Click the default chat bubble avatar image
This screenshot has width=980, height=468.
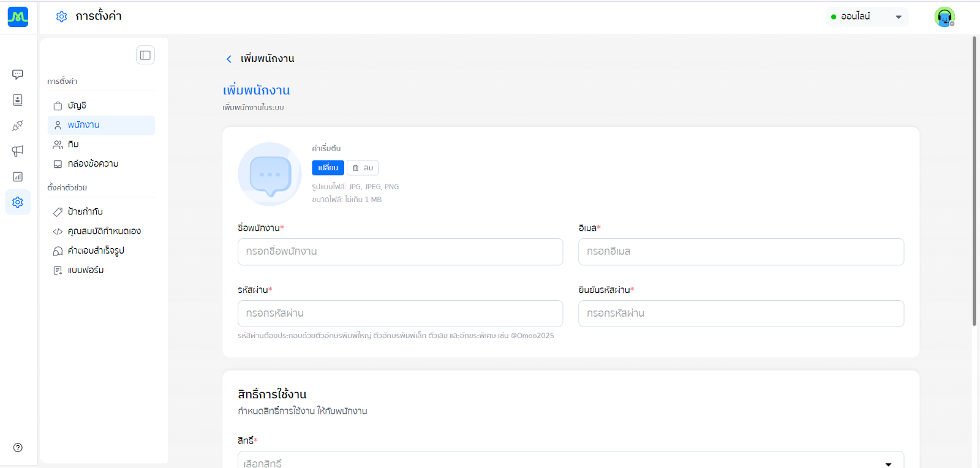269,175
